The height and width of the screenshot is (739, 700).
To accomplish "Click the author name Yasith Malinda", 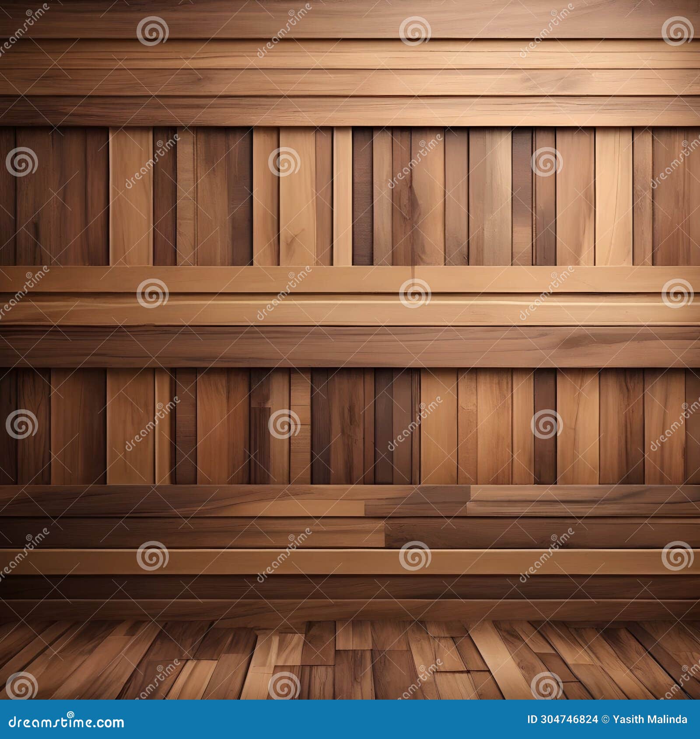I will tap(650, 719).
